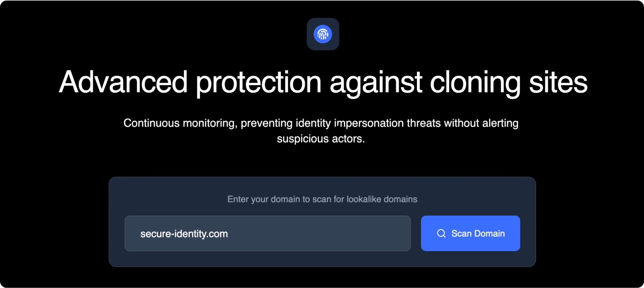Trigger a scan of secure-identity.com
Image resolution: width=644 pixels, height=288 pixels.
pos(470,233)
